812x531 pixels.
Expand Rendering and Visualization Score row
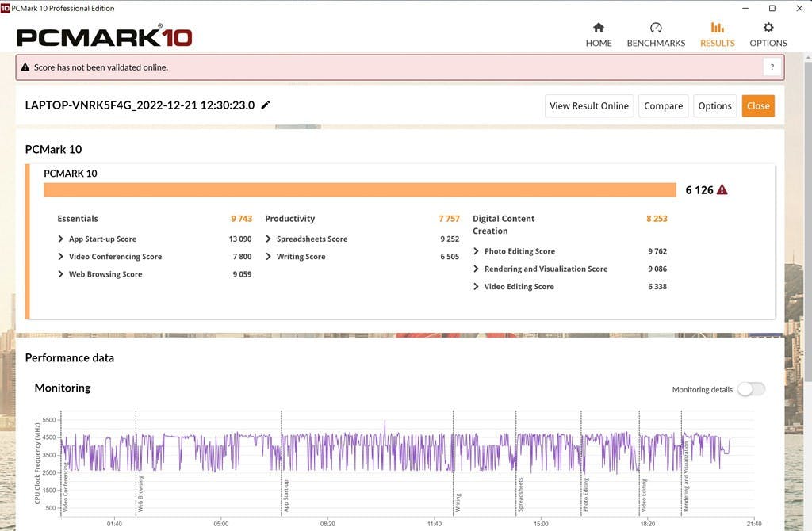477,269
